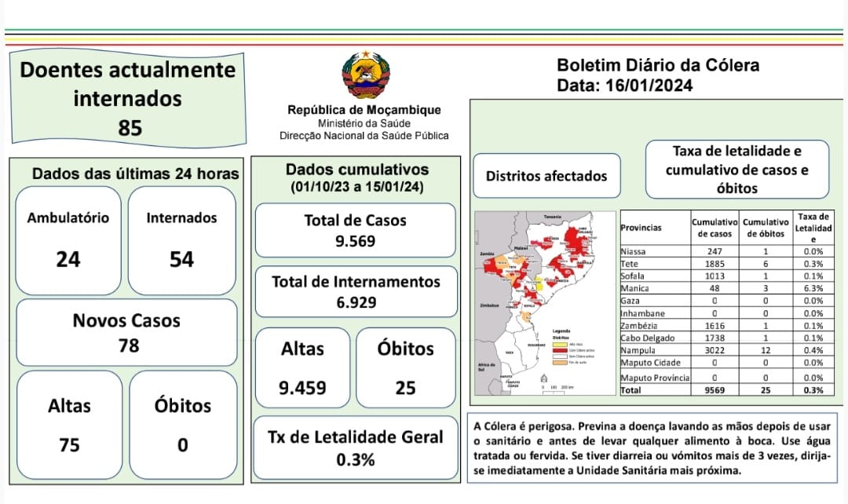This screenshot has width=848, height=504.
Task: Open the 'Taxa de letalidade e cumulativo' box
Action: click(x=737, y=170)
